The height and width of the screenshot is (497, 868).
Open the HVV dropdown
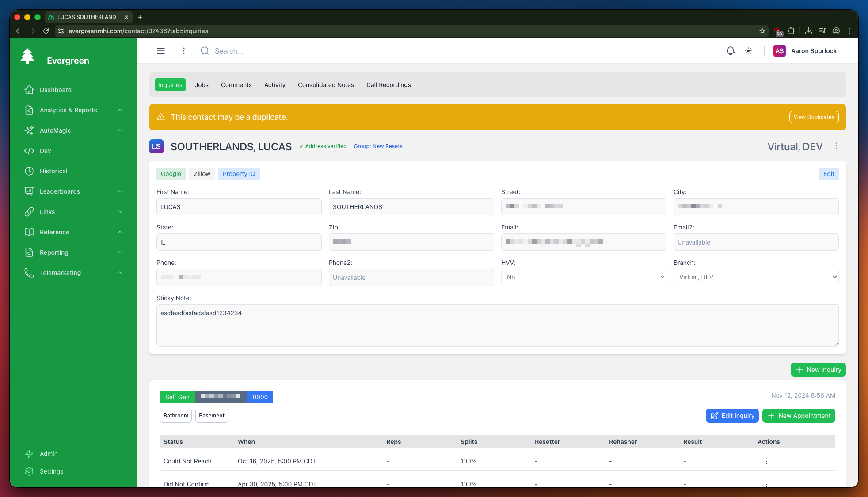[583, 277]
